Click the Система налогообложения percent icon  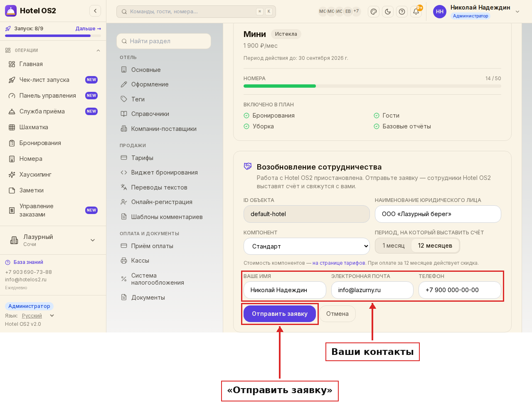(x=124, y=279)
